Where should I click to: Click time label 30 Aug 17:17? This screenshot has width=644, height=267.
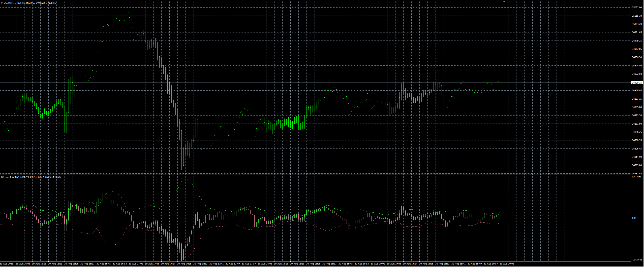click(168, 264)
